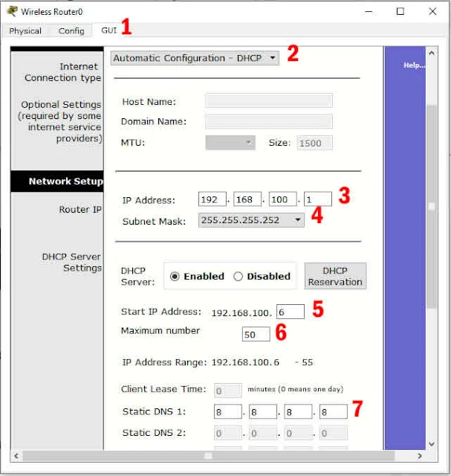Select the DHCP Server Enabled radio button
Screen dimensions: 451x476
tap(175, 276)
